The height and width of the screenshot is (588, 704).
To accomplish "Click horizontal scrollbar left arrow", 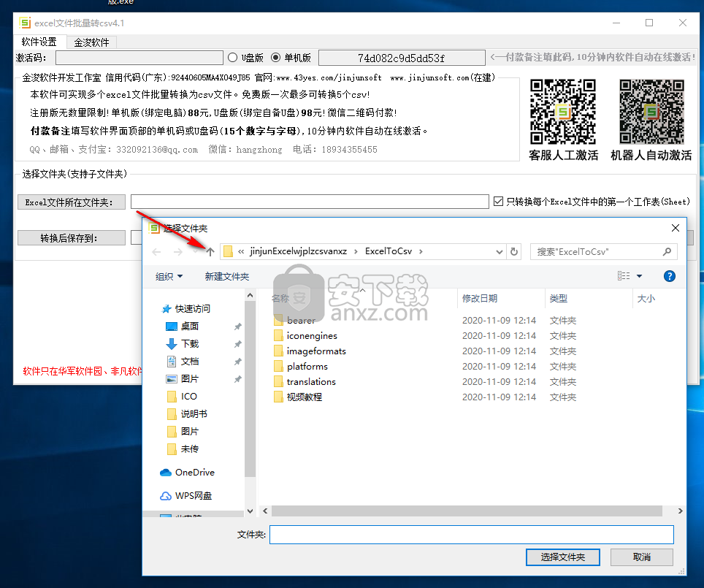I will (x=265, y=511).
